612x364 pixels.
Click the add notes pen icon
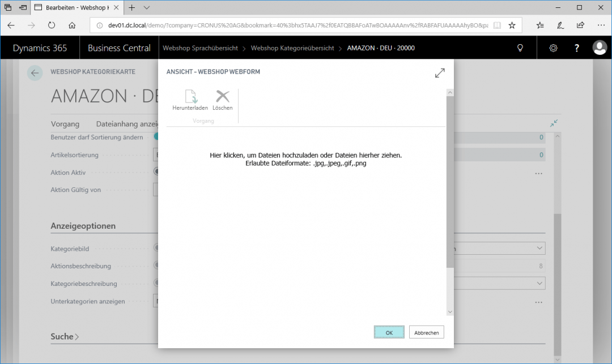click(x=560, y=25)
